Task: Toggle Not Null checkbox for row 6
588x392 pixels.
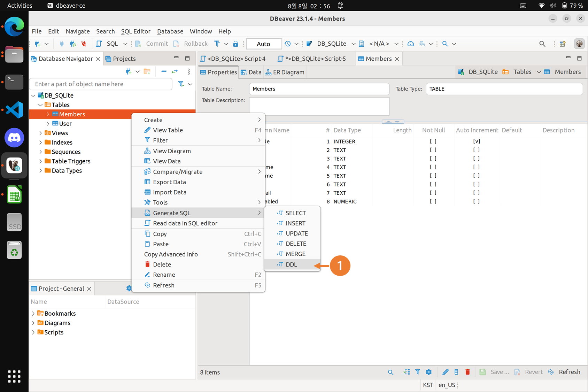Action: 433,184
